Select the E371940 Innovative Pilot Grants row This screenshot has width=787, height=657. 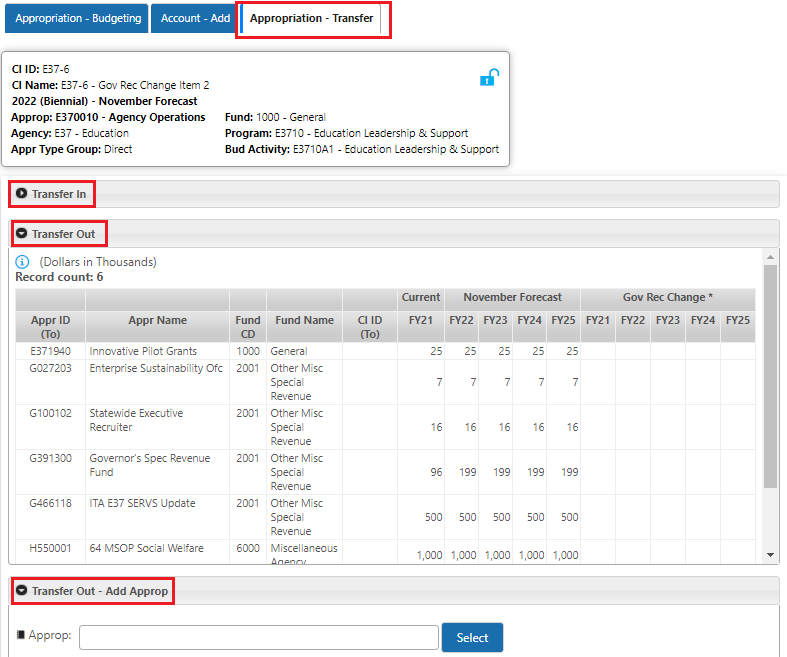[x=143, y=351]
